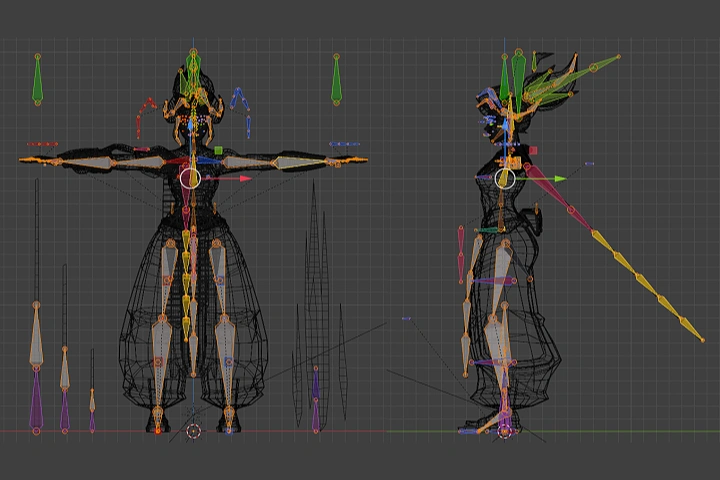The image size is (720, 480).
Task: Select the largest gray bone at far bottom-left
Action: (36, 335)
